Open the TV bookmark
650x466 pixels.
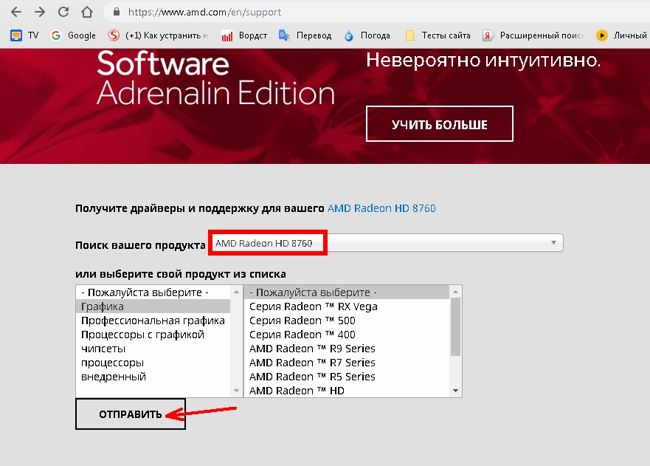[24, 36]
